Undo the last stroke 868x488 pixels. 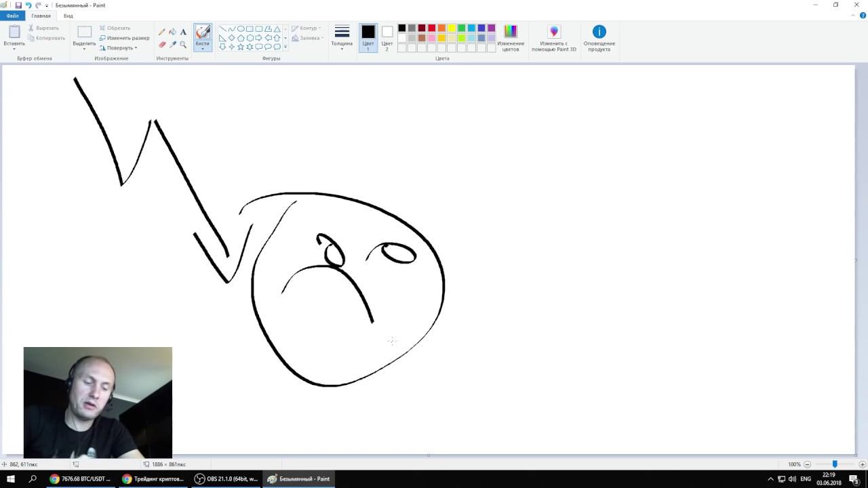(x=28, y=5)
